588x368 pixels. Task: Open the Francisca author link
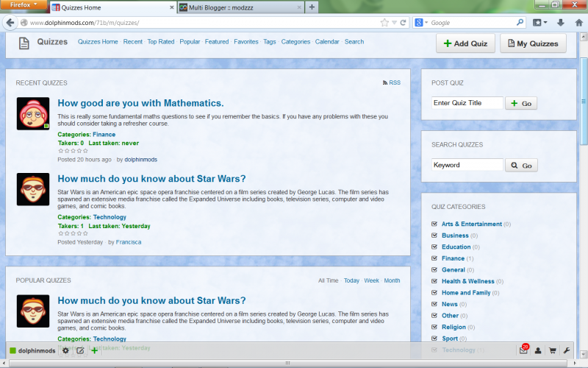point(128,242)
